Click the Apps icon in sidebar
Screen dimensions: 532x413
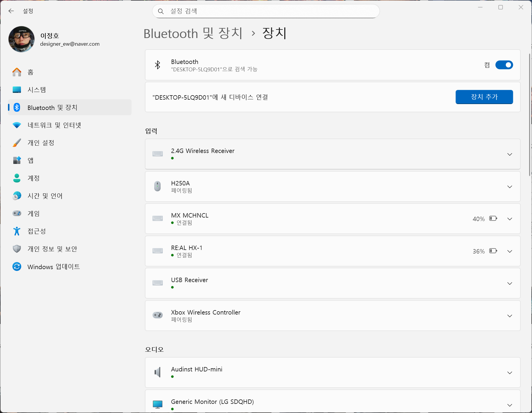pos(17,160)
